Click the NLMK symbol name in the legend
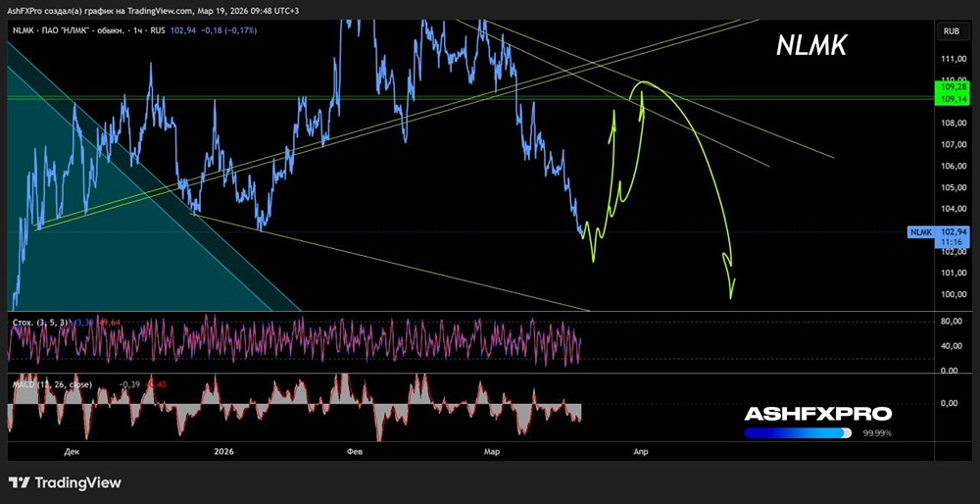980x504 pixels. pos(22,30)
